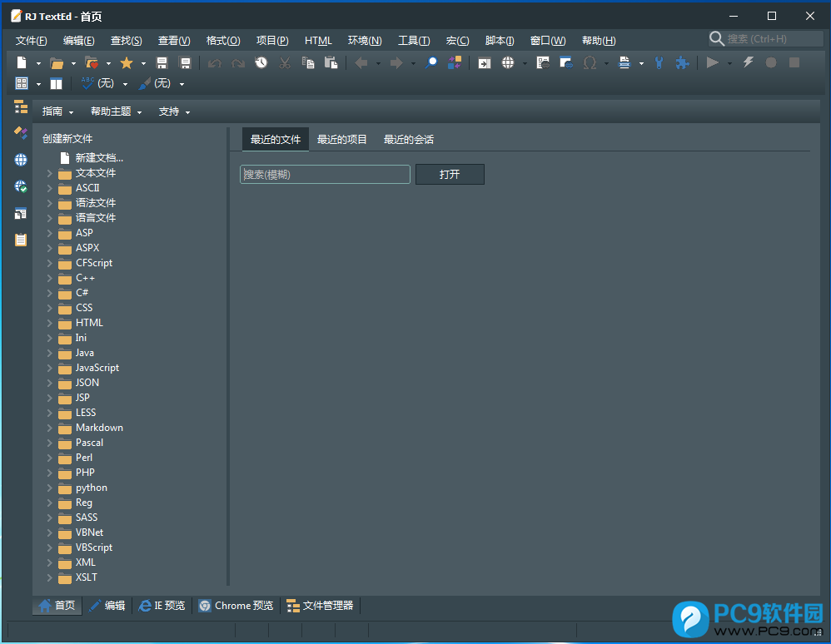This screenshot has width=831, height=644.
Task: Expand the HTML folder in tree
Action: [49, 323]
